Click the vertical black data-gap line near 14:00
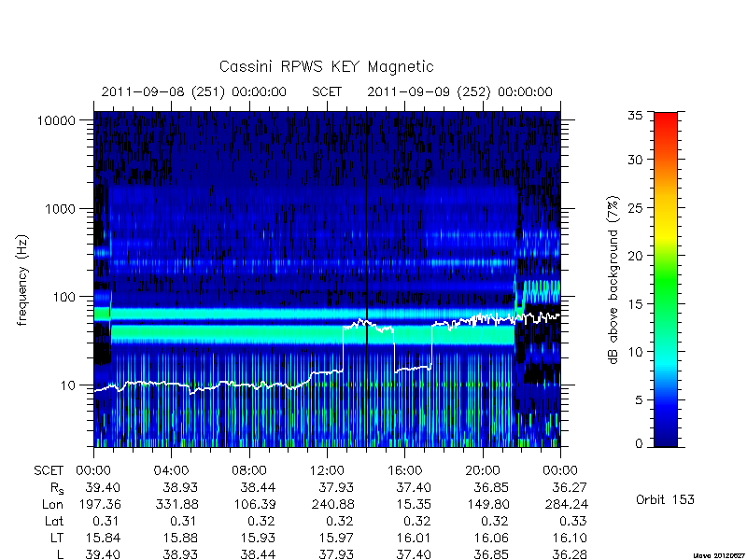Screen dimensions: 747x560 click(366, 279)
